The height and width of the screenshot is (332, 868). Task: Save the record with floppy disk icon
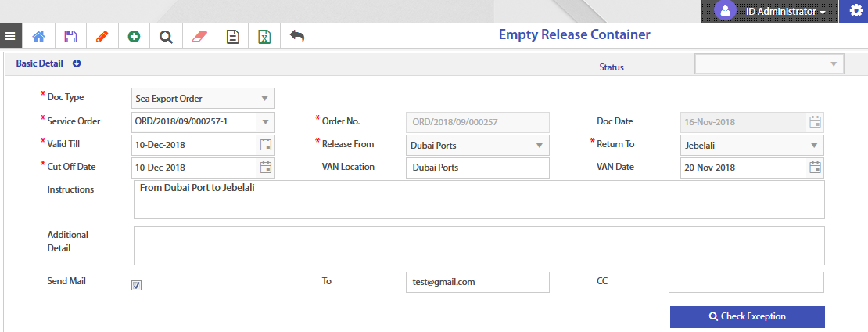click(x=70, y=36)
